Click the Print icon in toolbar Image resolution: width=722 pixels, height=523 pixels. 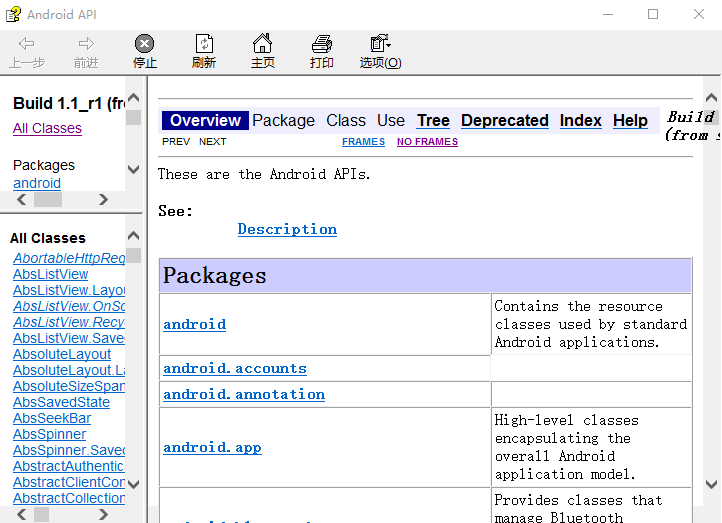(x=321, y=44)
